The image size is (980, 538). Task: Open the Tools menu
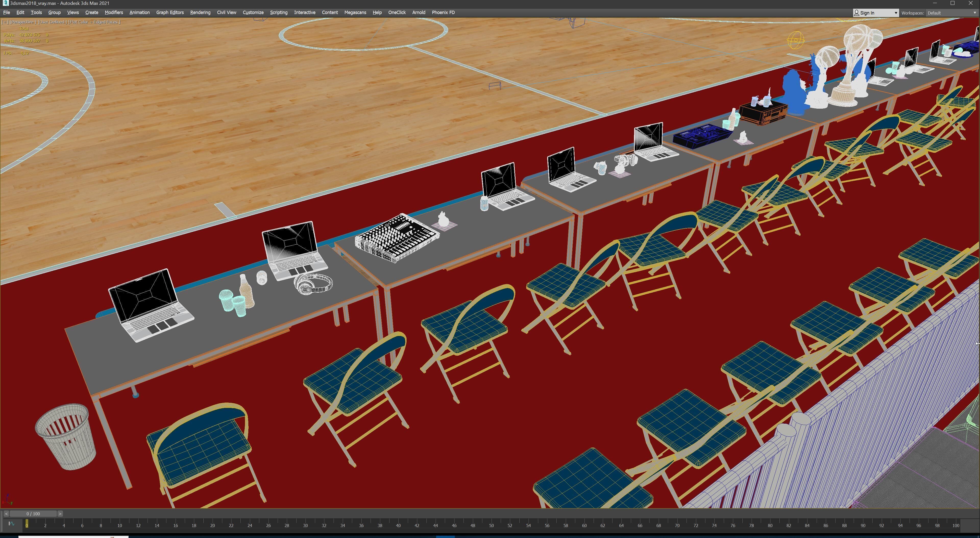coord(36,12)
